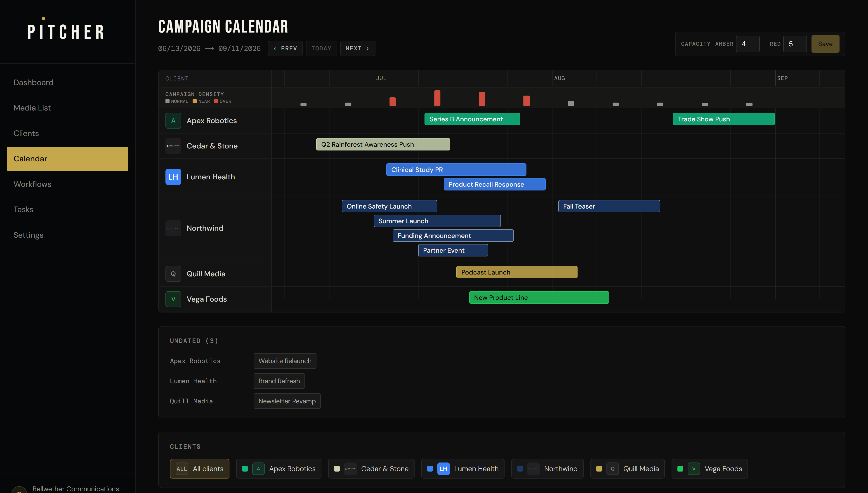Open undated Brand Refresh campaign

click(x=279, y=381)
